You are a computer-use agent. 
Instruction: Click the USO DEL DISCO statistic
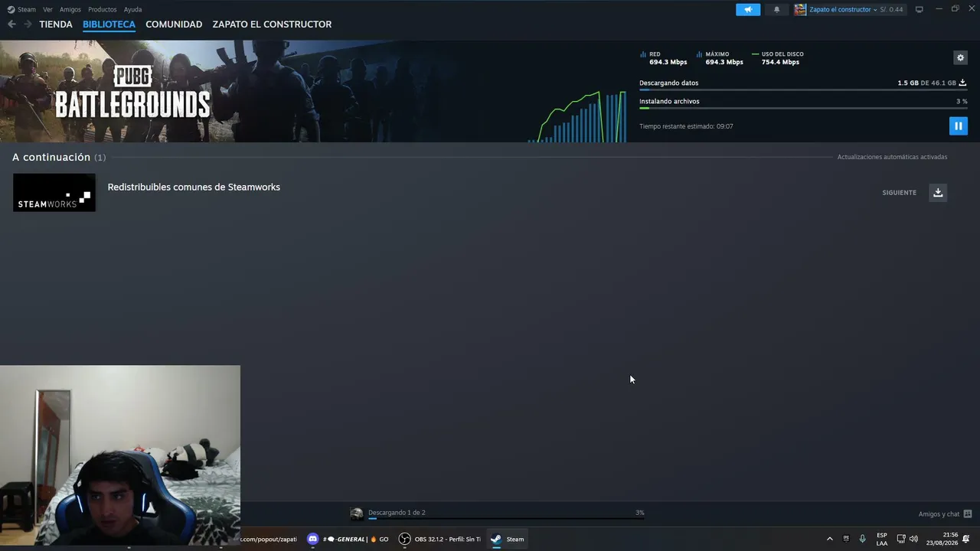click(x=779, y=58)
